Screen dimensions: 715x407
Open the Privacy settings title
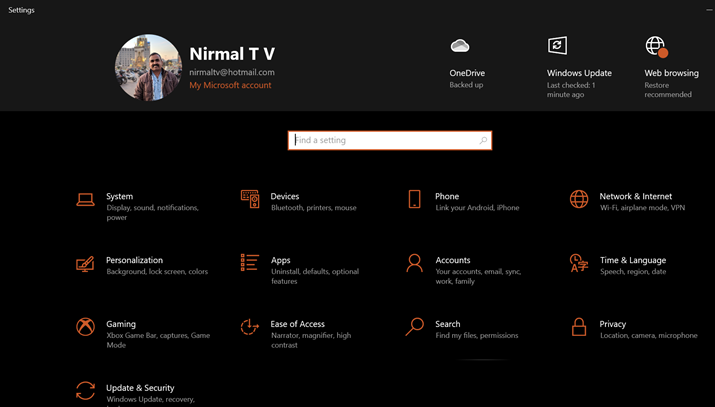[x=612, y=324]
